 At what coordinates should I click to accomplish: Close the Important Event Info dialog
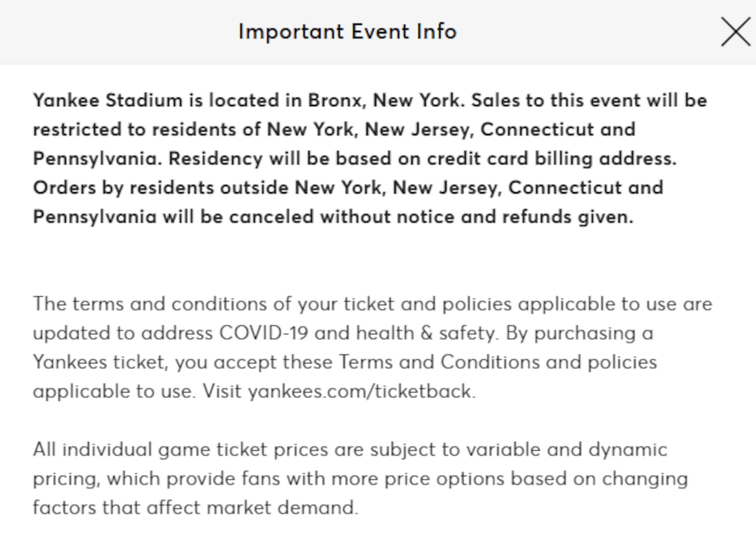(735, 32)
